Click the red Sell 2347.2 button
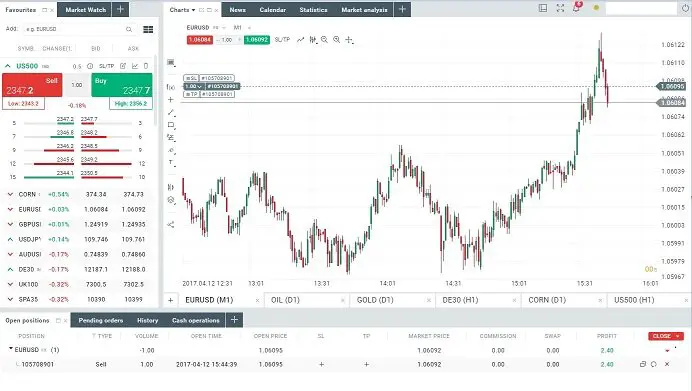Screen dimensions: 692x391 pos(32,85)
